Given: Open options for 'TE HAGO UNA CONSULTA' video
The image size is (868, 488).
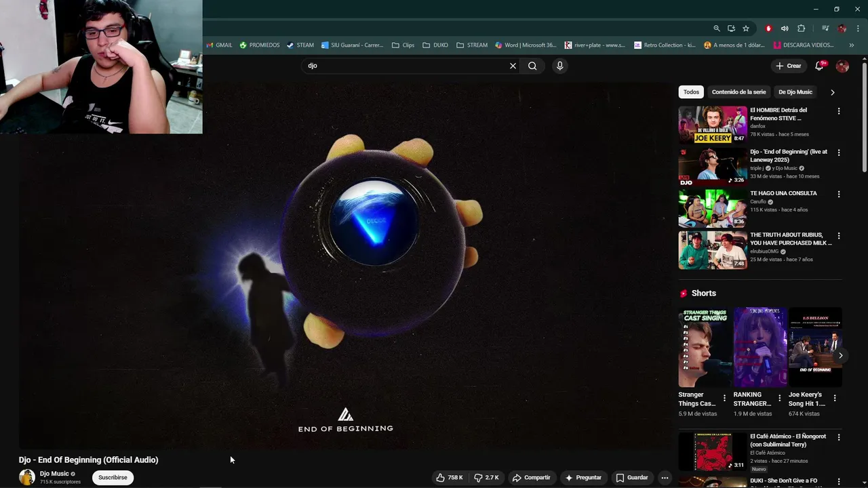Looking at the screenshot, I should point(839,195).
